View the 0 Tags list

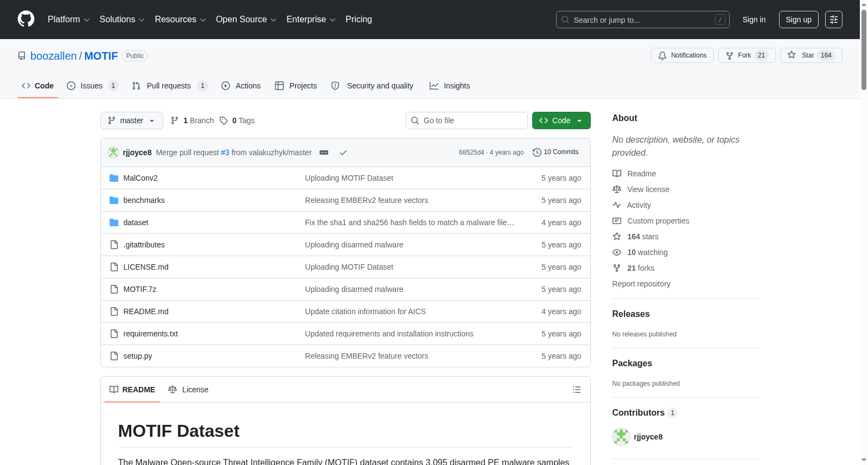coord(237,120)
